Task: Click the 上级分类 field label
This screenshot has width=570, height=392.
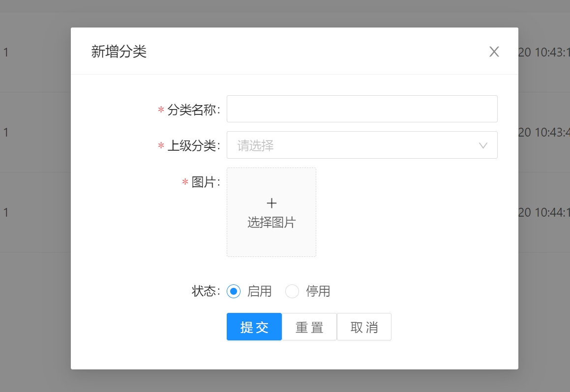Action: tap(193, 146)
